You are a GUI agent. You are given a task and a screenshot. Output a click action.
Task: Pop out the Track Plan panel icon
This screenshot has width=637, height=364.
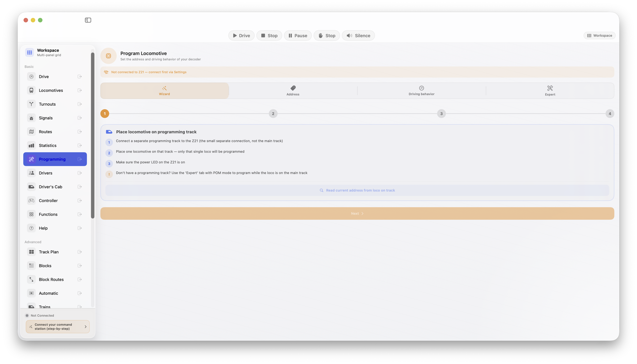[x=80, y=252]
